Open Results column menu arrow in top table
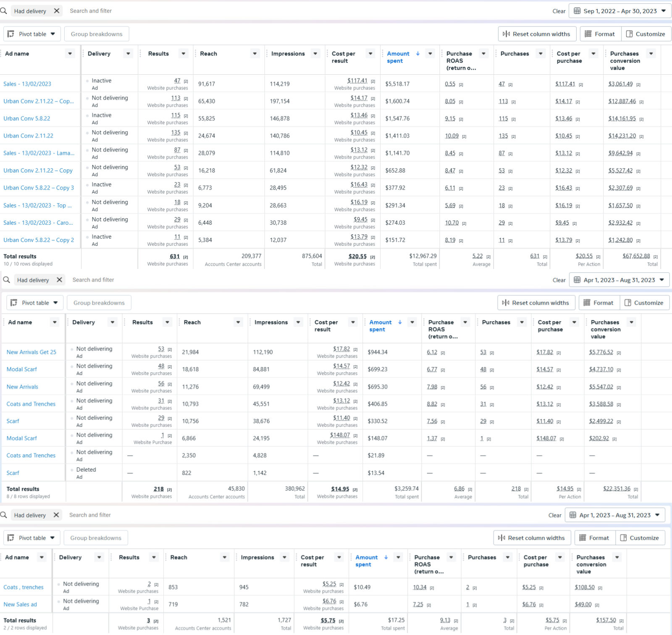Image resolution: width=672 pixels, height=635 pixels. tap(183, 53)
